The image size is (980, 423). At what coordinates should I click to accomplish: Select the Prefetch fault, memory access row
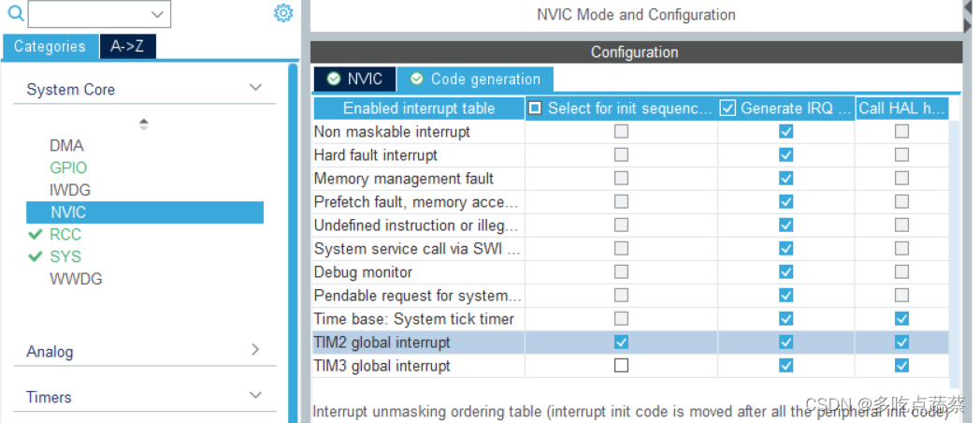tap(630, 202)
